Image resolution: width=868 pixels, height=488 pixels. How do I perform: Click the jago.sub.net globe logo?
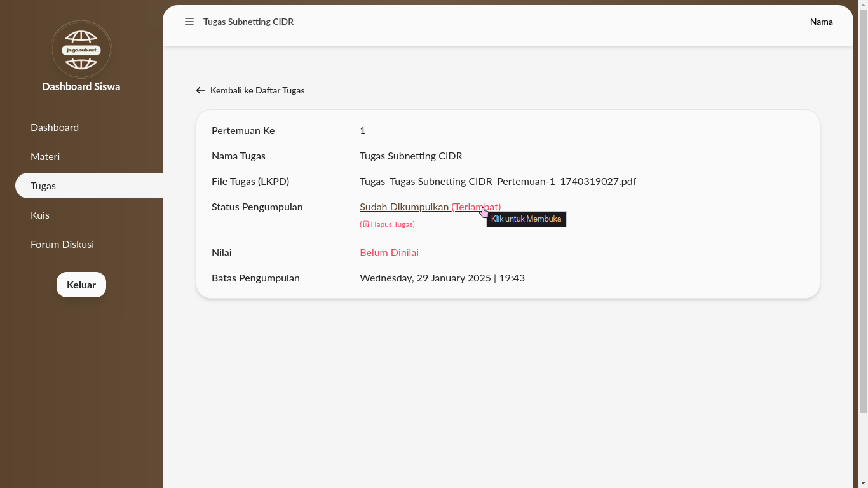coord(81,50)
